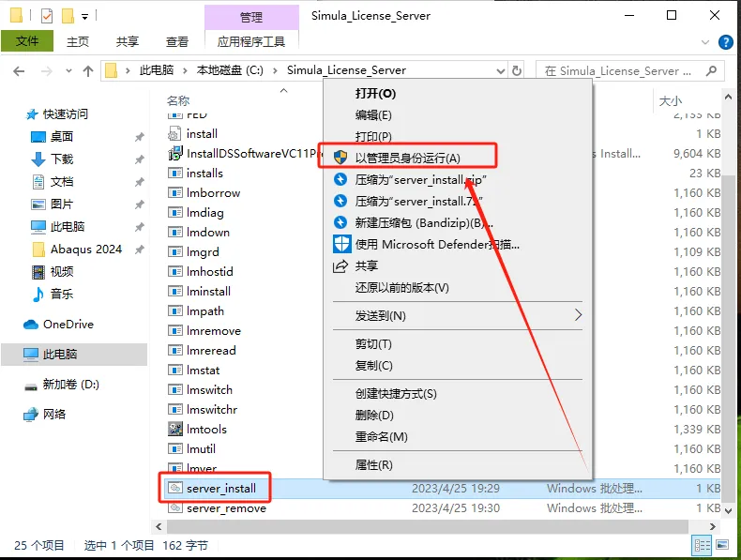Select the lmhostid file
The width and height of the screenshot is (741, 560).
click(x=210, y=272)
